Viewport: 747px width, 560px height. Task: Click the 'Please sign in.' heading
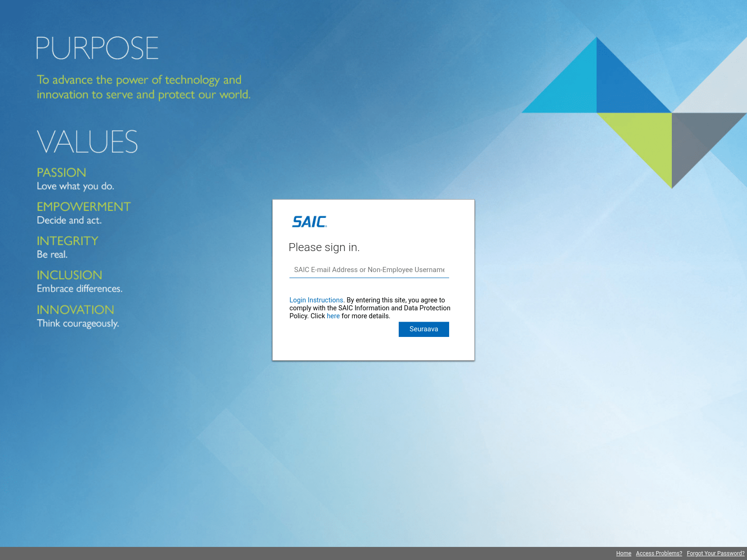(x=324, y=247)
